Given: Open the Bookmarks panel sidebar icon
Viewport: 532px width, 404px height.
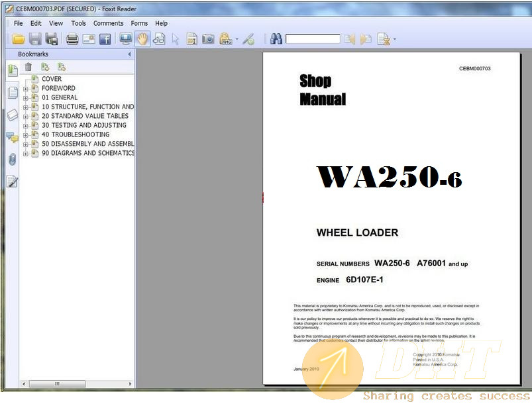Looking at the screenshot, I should [13, 71].
